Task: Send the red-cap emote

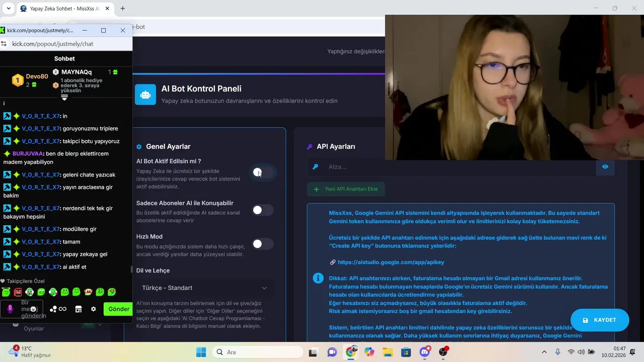Action: [88, 292]
